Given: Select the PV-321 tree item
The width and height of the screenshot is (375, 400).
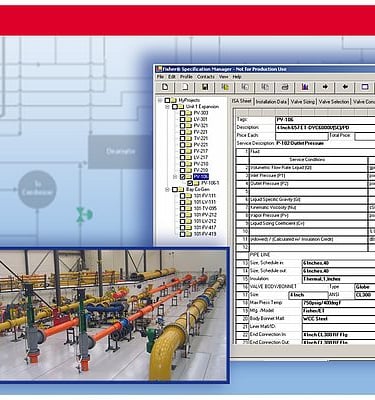Looking at the screenshot, I should pyautogui.click(x=201, y=126).
